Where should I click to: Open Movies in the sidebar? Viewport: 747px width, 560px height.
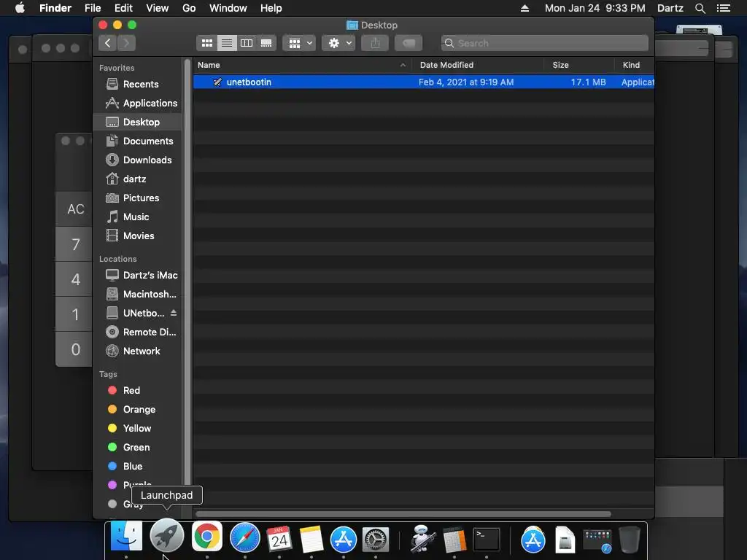point(138,236)
